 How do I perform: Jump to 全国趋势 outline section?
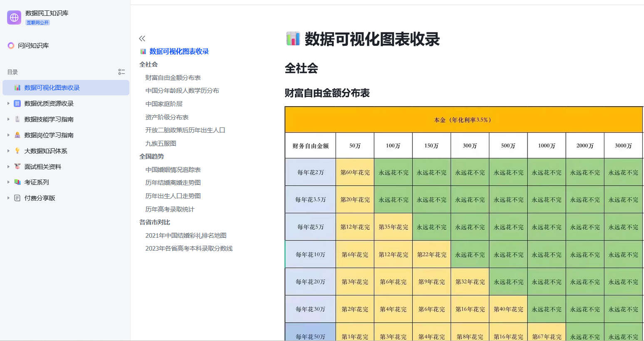click(x=151, y=157)
